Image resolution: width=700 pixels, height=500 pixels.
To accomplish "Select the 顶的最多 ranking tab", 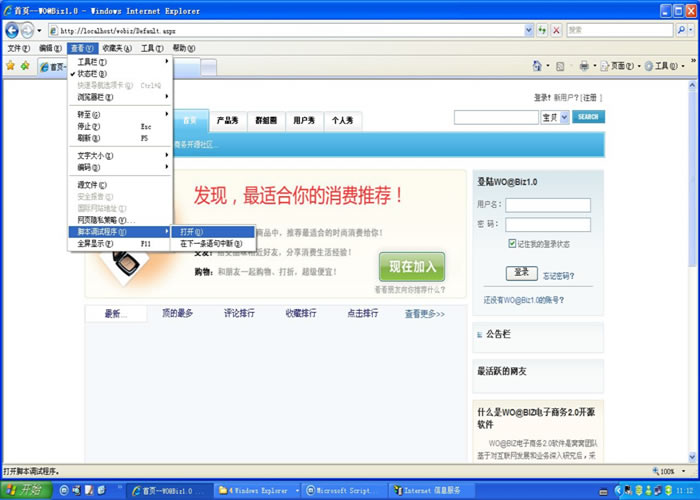I will coord(178,313).
